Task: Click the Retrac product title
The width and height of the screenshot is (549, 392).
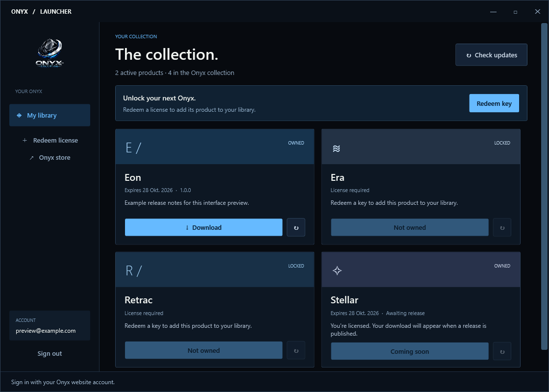Action: tap(139, 300)
